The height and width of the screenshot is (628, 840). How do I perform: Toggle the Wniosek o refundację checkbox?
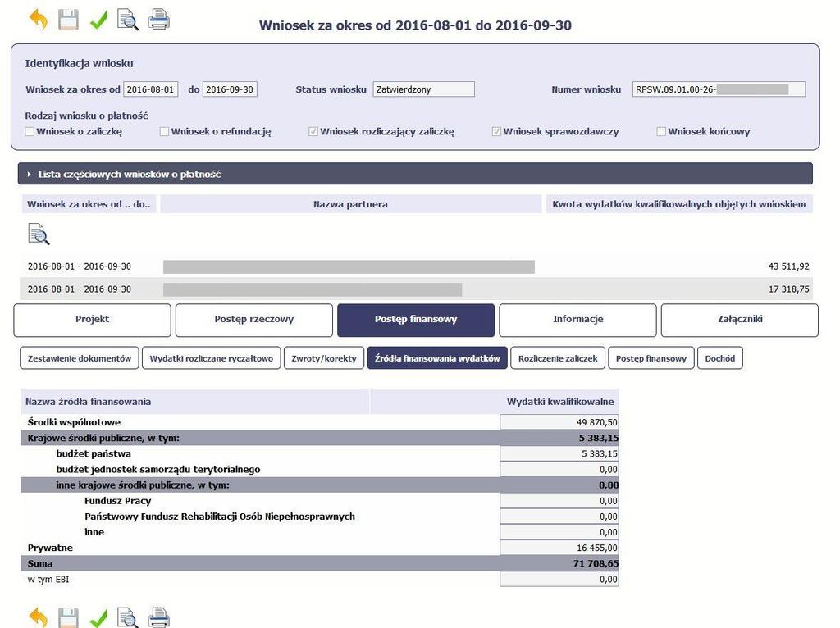coord(164,132)
